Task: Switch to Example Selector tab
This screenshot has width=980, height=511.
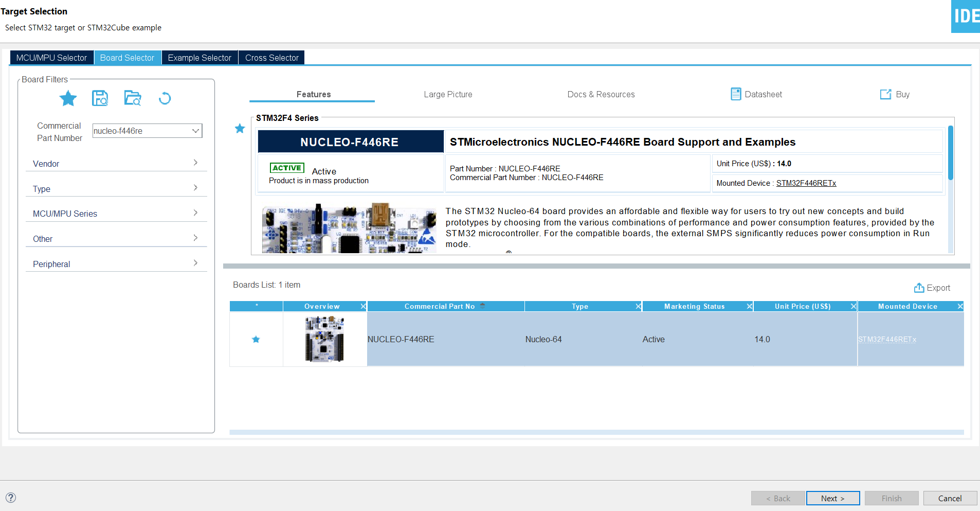Action: (199, 58)
